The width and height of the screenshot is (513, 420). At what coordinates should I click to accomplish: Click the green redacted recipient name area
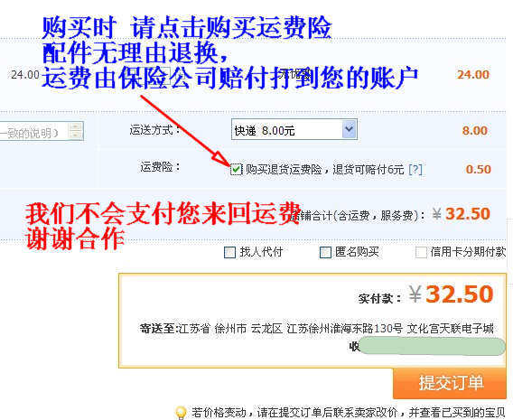(432, 347)
